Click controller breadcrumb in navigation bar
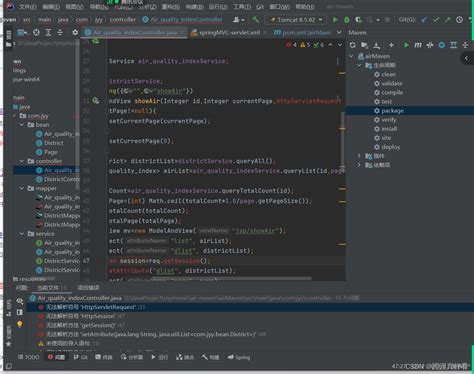The width and height of the screenshot is (474, 374). tap(123, 20)
